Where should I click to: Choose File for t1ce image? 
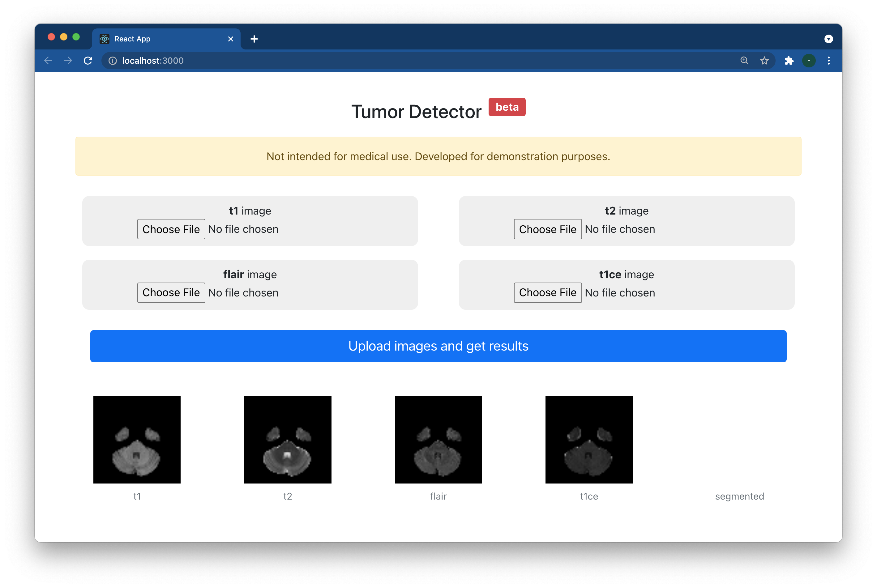pos(547,292)
